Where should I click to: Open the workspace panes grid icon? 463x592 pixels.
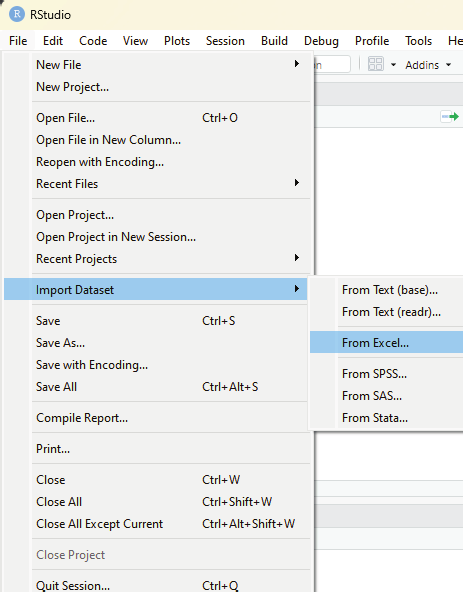point(375,64)
